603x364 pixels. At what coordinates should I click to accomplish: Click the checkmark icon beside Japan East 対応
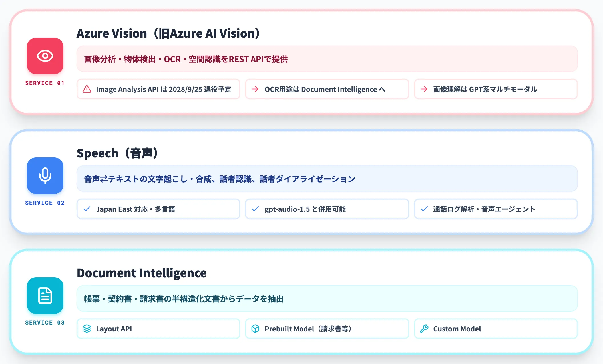[x=87, y=209]
